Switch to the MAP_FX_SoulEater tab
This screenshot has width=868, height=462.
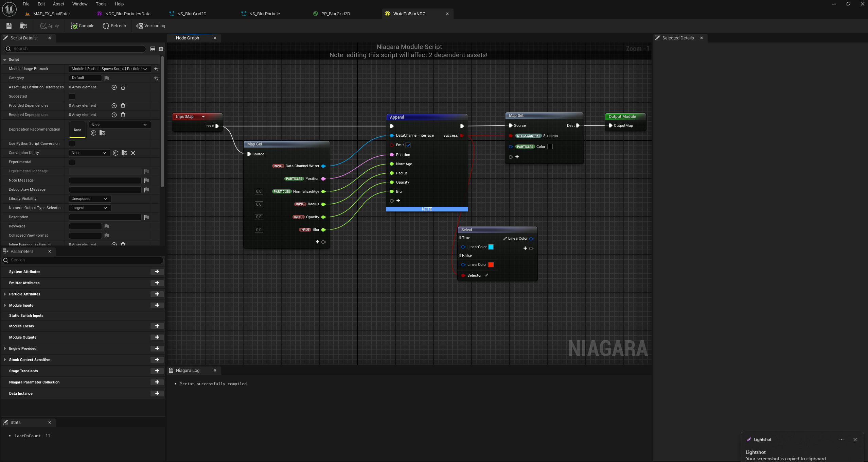click(52, 14)
